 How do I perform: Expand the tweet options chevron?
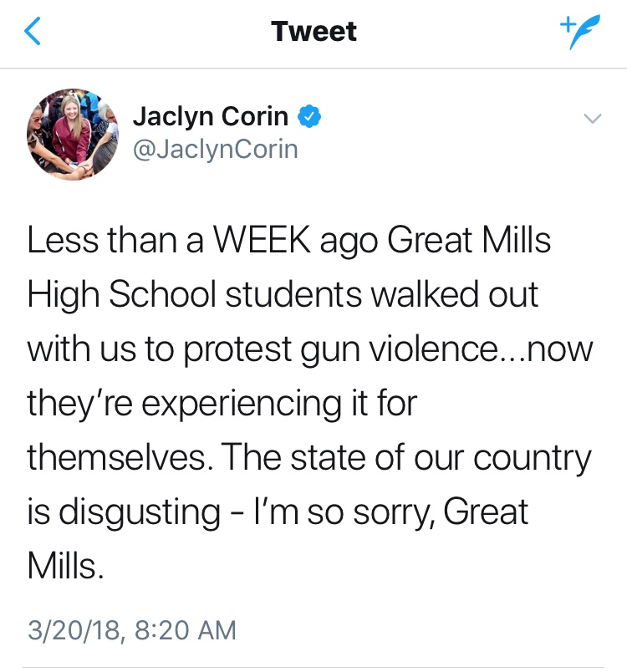pyautogui.click(x=592, y=120)
